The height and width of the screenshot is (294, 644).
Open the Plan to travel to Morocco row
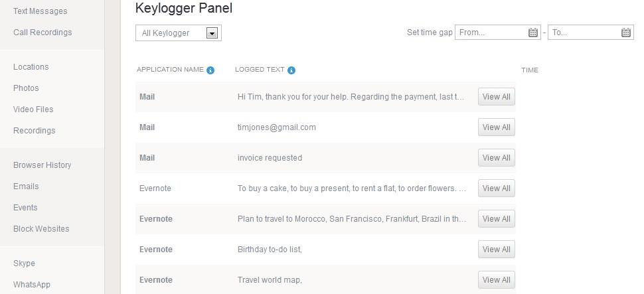325,219
